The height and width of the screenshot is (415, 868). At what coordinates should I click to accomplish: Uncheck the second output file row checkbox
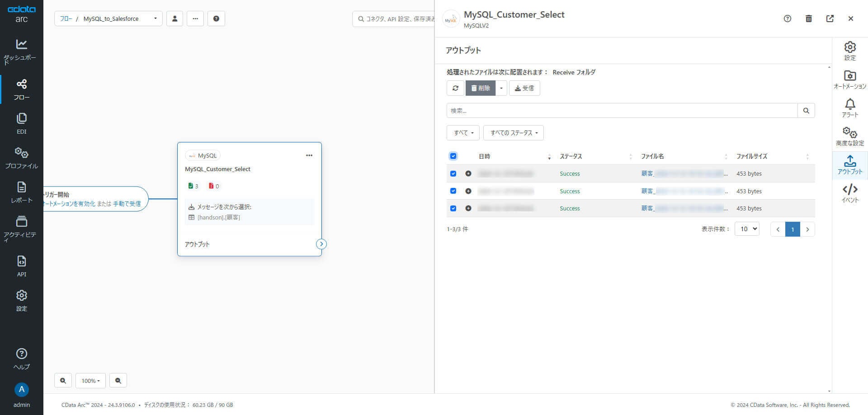click(453, 191)
